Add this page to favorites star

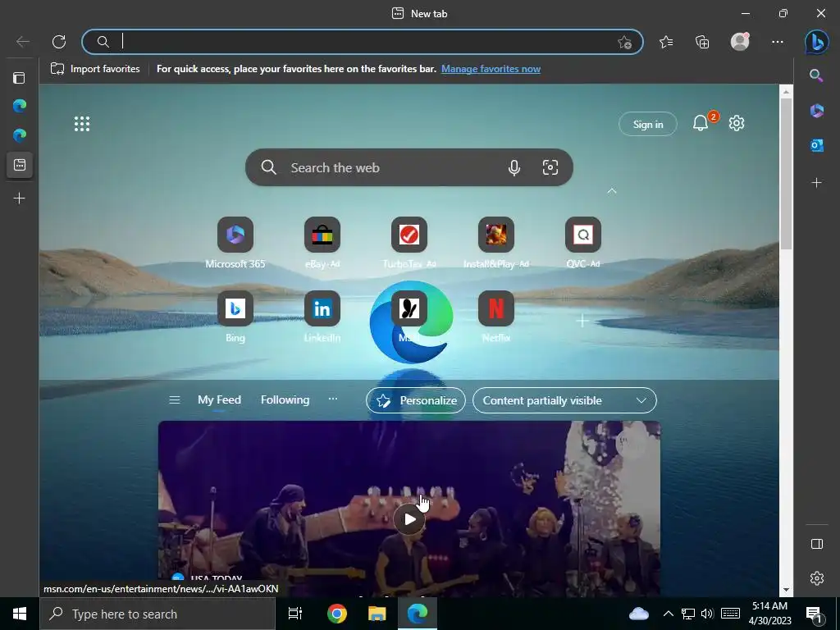click(x=624, y=43)
